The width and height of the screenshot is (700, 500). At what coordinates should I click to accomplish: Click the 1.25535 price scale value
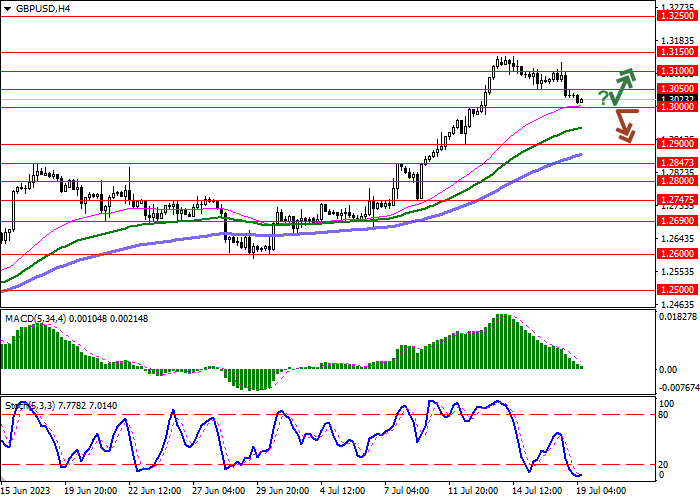point(678,271)
